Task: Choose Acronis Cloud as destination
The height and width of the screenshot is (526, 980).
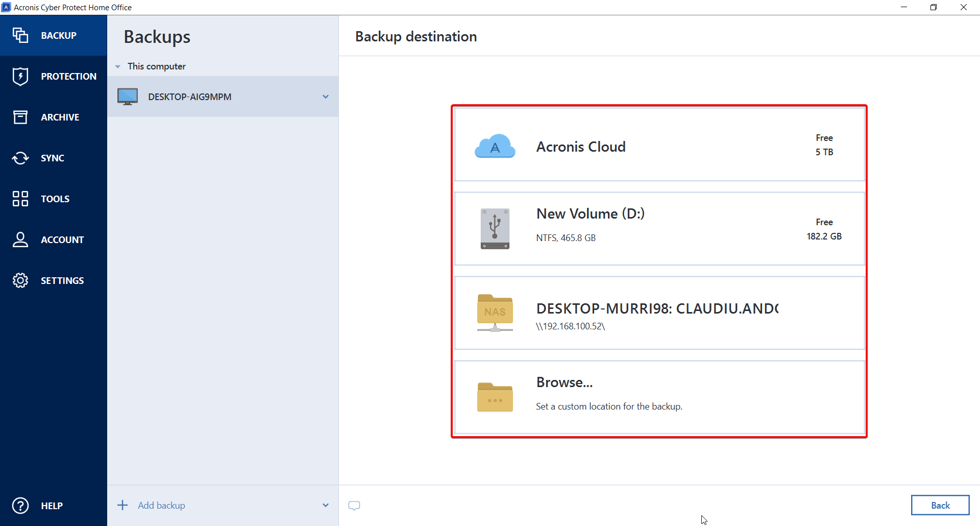Action: (x=659, y=145)
